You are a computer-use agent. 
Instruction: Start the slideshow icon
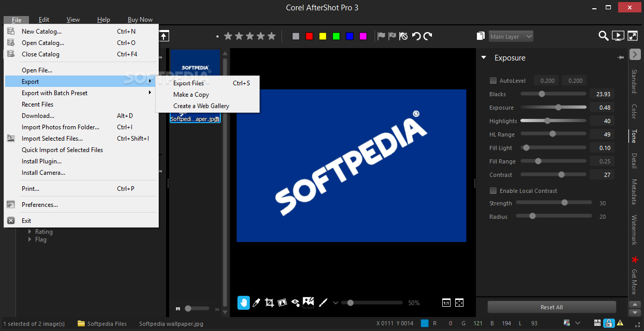click(618, 36)
